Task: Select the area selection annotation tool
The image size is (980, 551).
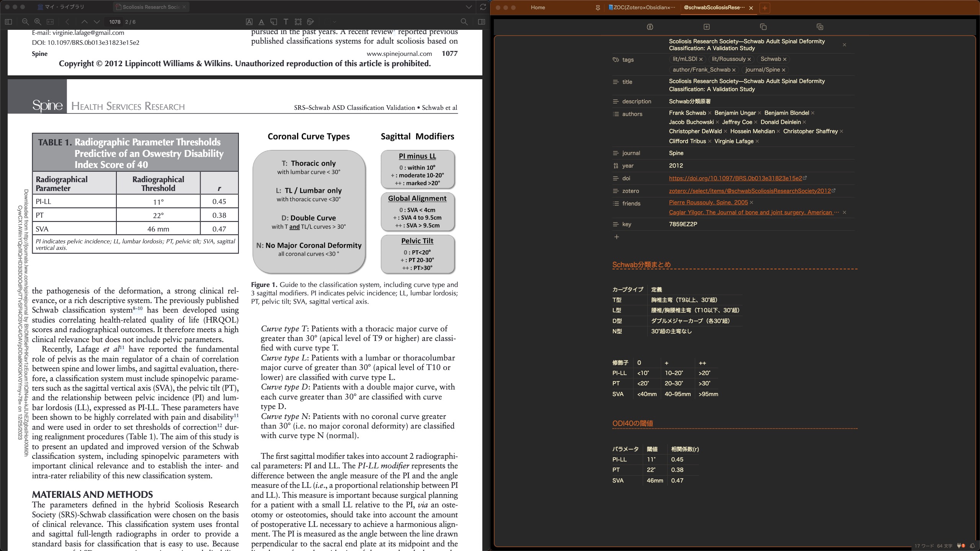Action: (298, 22)
